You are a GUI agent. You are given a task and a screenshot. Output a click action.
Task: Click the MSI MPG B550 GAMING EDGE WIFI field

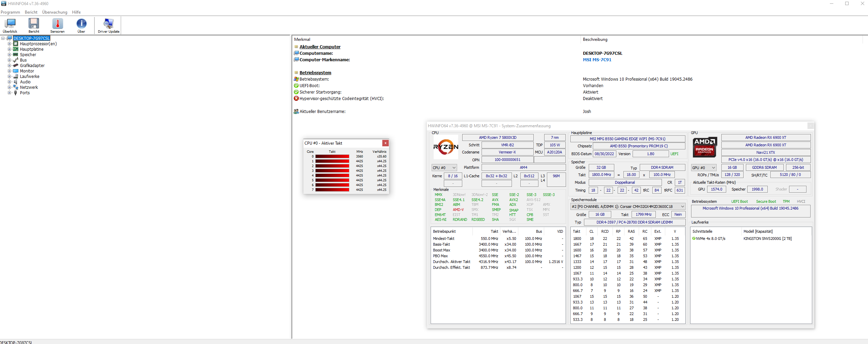[628, 139]
